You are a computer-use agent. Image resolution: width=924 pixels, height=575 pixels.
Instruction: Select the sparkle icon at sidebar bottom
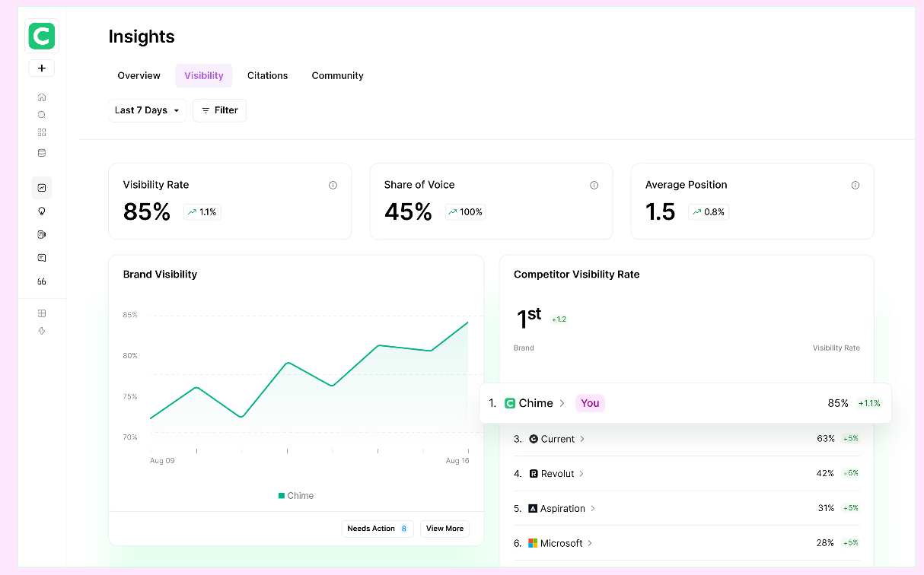[x=42, y=331]
